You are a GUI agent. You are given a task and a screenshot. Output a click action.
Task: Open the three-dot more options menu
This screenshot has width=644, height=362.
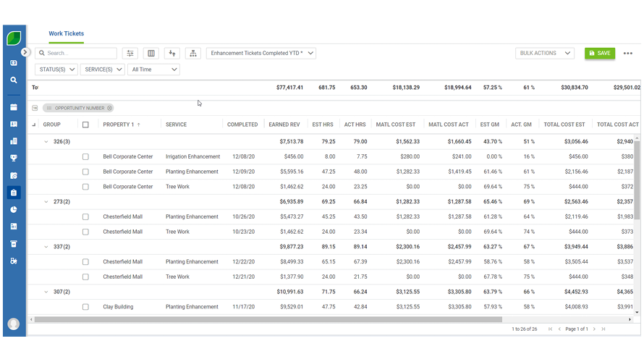click(628, 53)
